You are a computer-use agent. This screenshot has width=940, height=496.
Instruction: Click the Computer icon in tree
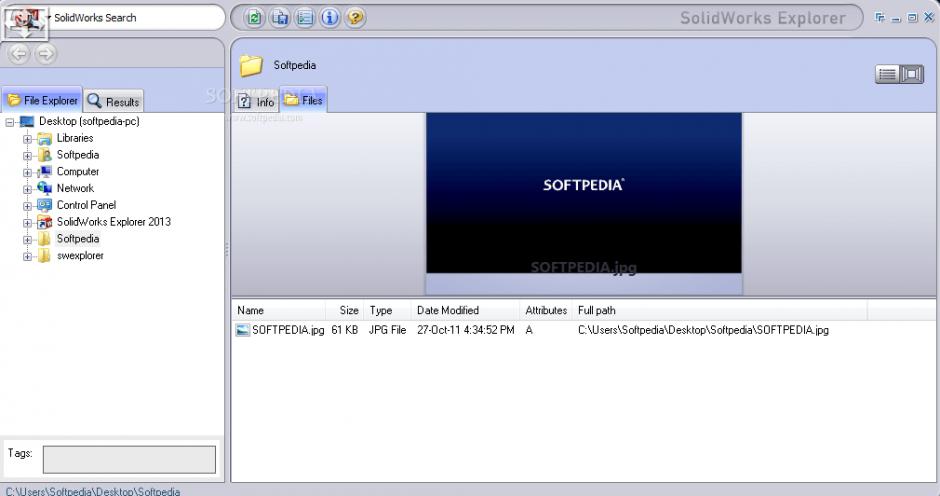44,172
